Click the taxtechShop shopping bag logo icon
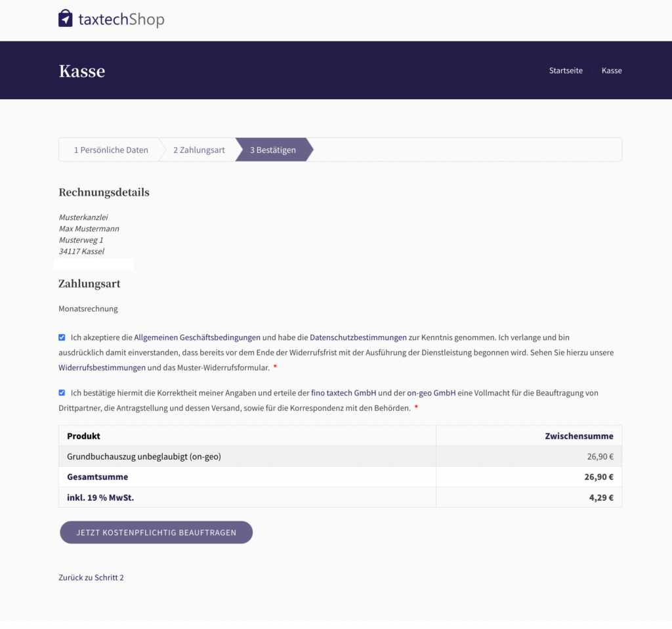 (65, 18)
